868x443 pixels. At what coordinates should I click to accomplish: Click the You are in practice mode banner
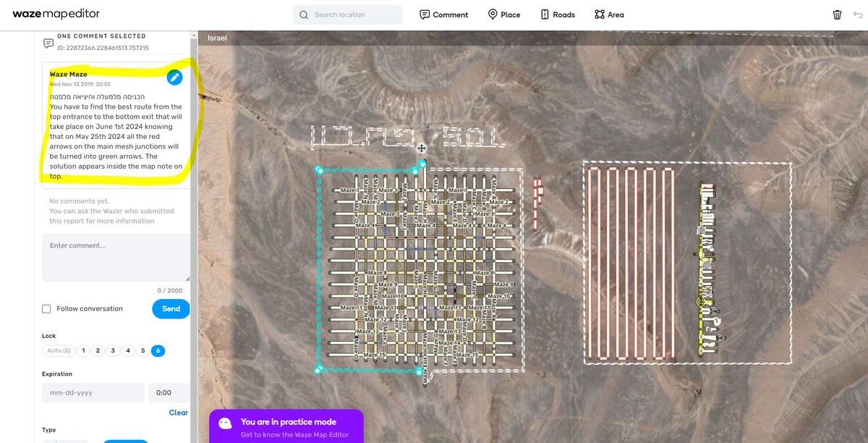286,427
